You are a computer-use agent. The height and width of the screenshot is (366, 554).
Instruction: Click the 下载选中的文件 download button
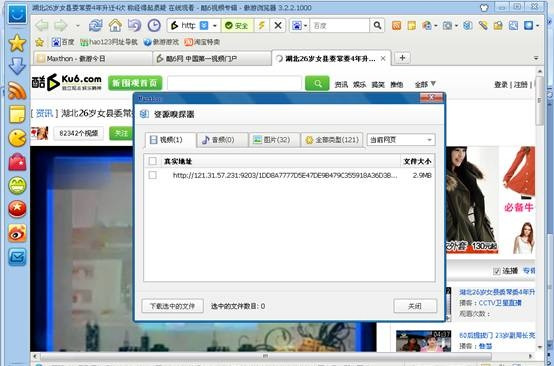pyautogui.click(x=172, y=306)
